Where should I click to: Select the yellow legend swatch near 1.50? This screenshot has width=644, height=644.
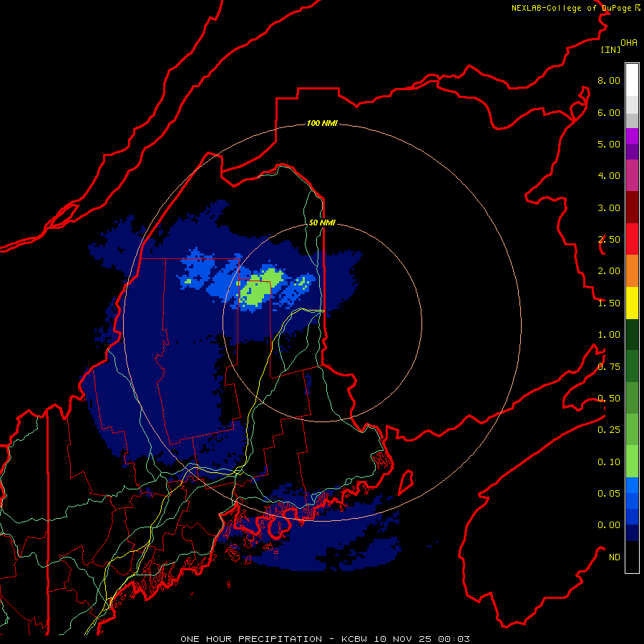[632, 303]
